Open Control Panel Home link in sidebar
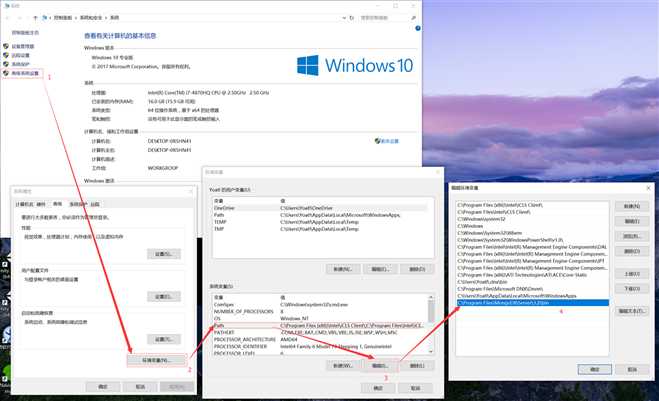 click(25, 33)
